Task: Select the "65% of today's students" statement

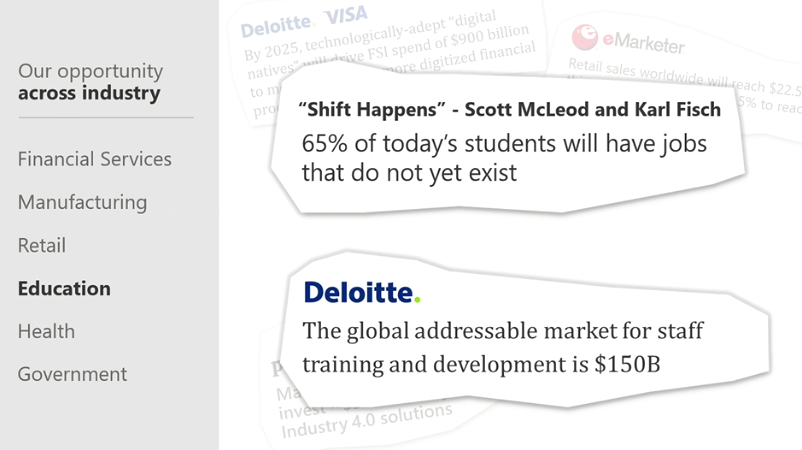Action: point(504,158)
